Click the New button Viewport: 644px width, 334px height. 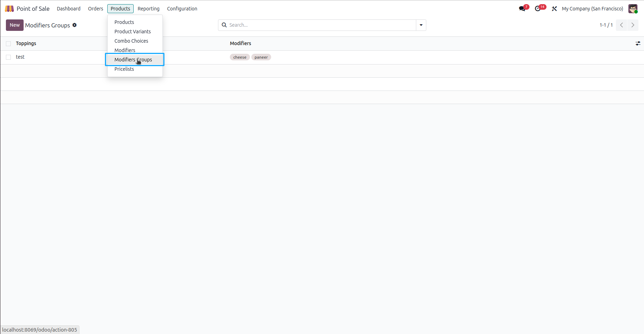(15, 25)
